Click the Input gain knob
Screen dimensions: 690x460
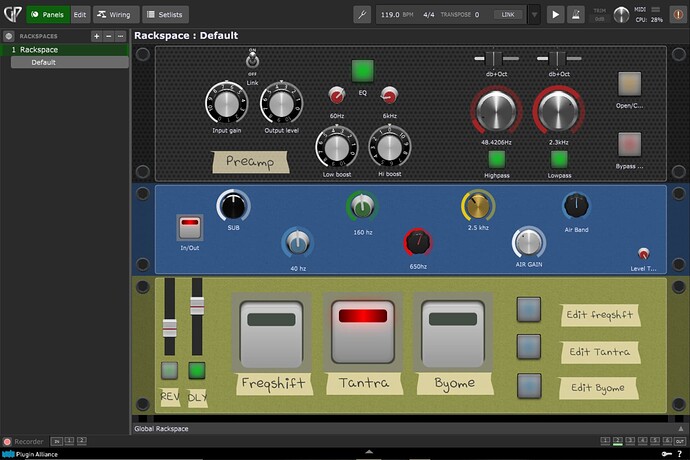pyautogui.click(x=227, y=103)
